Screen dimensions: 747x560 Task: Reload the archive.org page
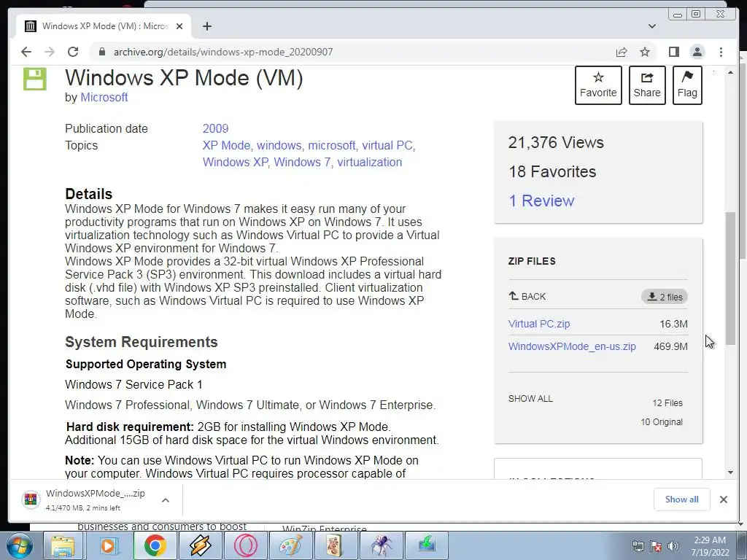click(73, 52)
